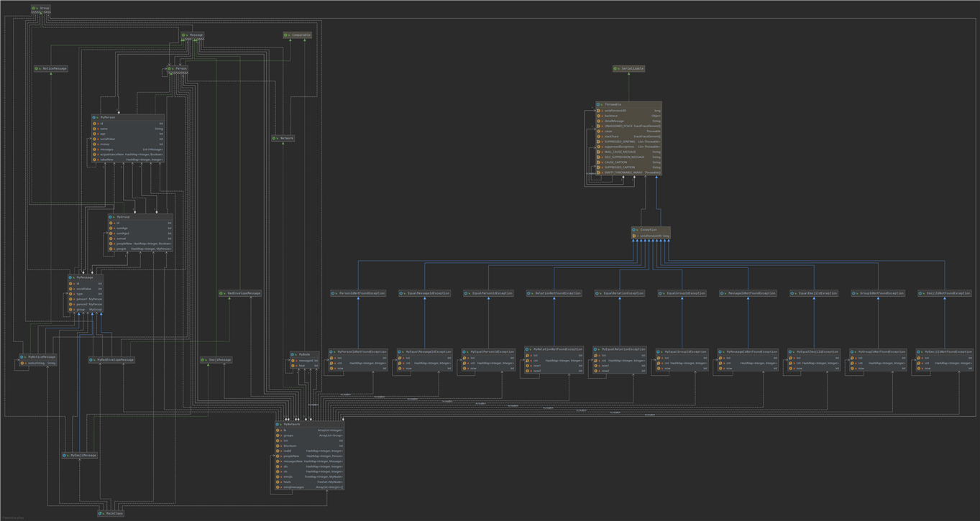Select the MyPerson class header
This screenshot has height=521, width=980.
click(x=128, y=117)
